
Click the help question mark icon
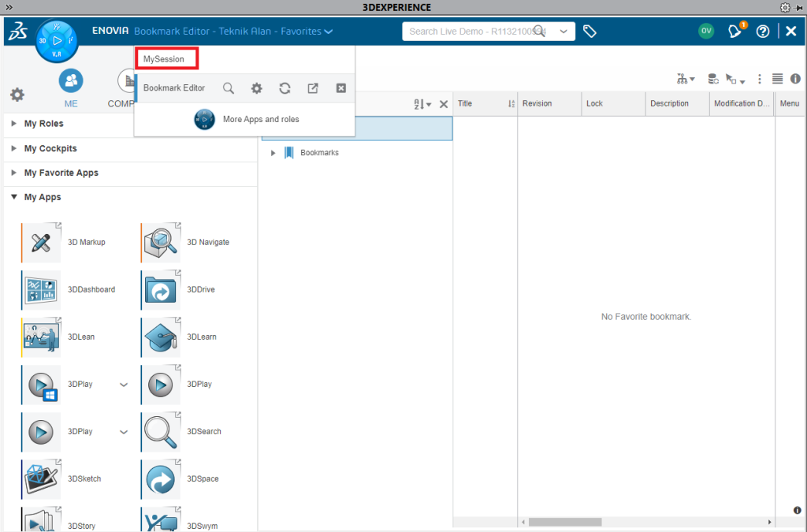point(762,32)
